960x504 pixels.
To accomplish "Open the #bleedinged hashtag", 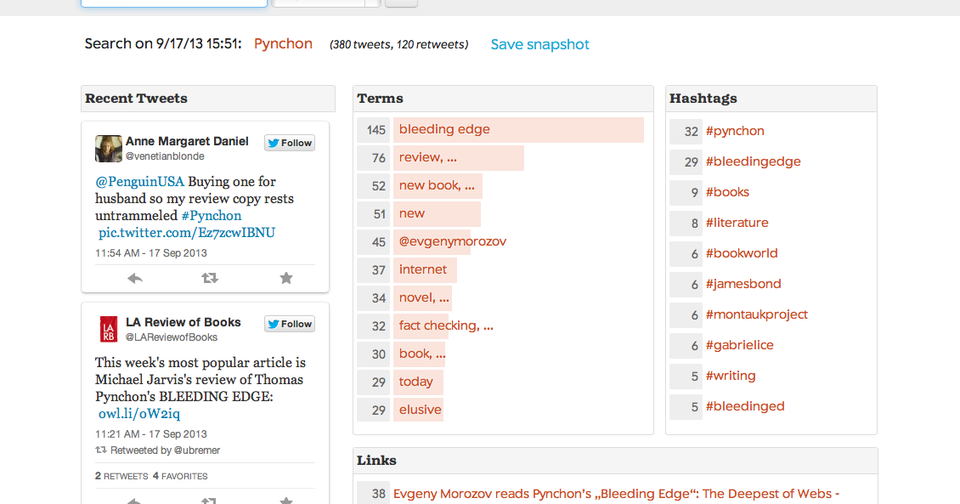I will coord(745,407).
